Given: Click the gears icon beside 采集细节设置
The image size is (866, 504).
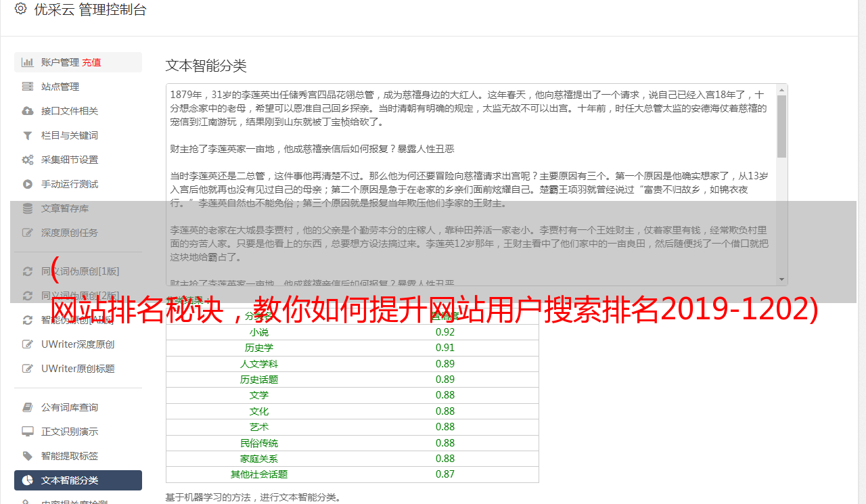Looking at the screenshot, I should [x=28, y=160].
